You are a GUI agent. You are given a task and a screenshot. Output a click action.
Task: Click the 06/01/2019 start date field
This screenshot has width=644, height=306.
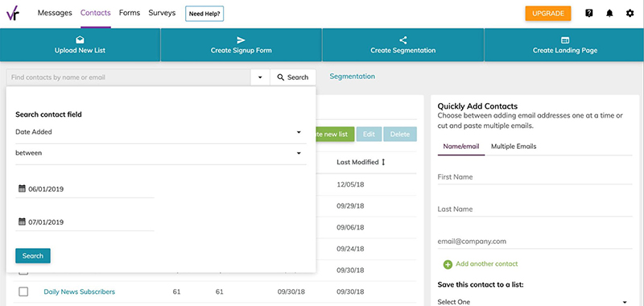click(x=85, y=189)
